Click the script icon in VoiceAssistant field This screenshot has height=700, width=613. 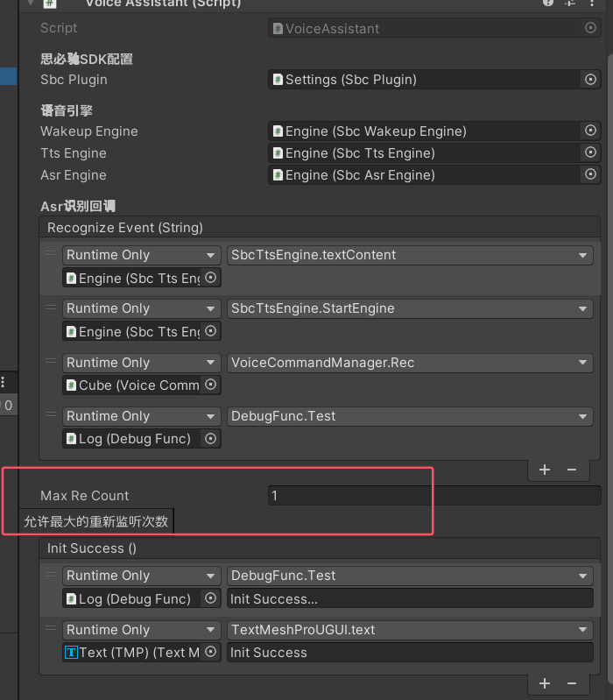(278, 29)
